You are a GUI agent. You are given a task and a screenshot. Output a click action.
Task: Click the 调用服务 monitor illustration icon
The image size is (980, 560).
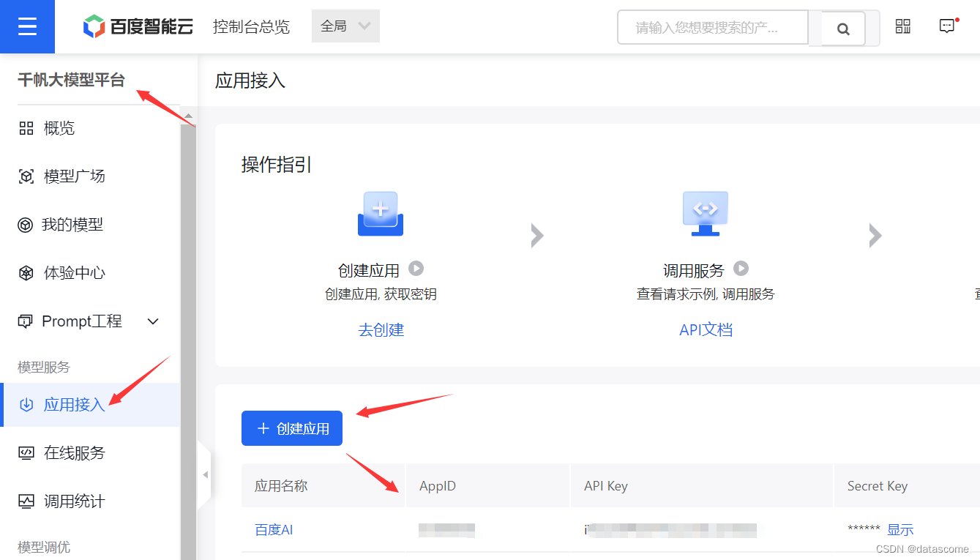tap(706, 214)
